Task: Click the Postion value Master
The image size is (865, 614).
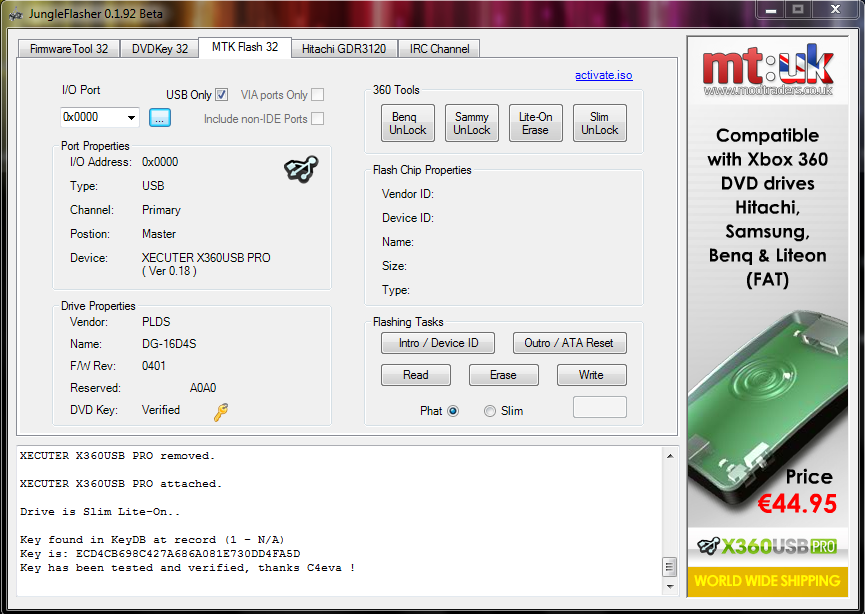Action: [159, 234]
